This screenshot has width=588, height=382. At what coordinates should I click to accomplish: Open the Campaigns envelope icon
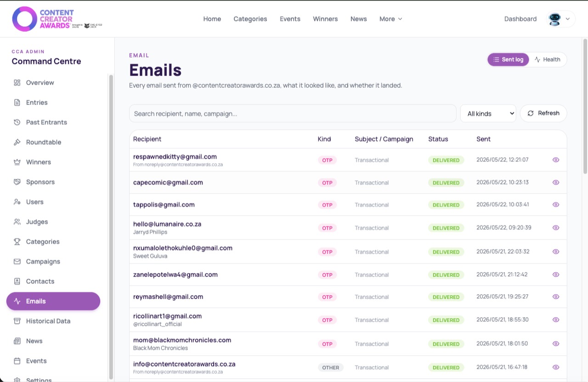pyautogui.click(x=17, y=262)
